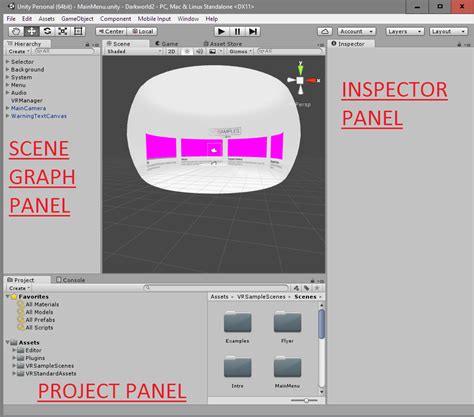
Task: Open the Assets menu
Action: (x=46, y=19)
